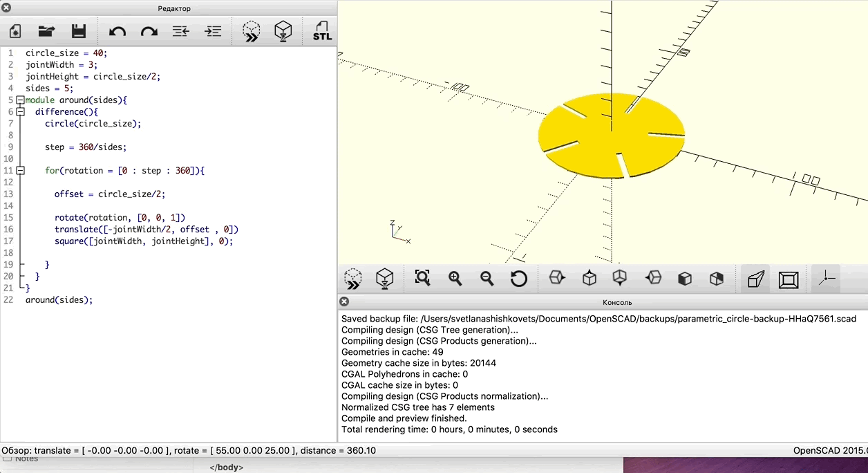Collapse the module around code block

point(20,100)
